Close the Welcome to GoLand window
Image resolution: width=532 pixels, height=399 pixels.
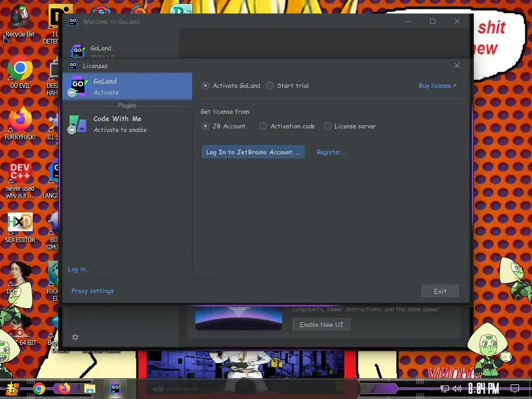pyautogui.click(x=457, y=21)
